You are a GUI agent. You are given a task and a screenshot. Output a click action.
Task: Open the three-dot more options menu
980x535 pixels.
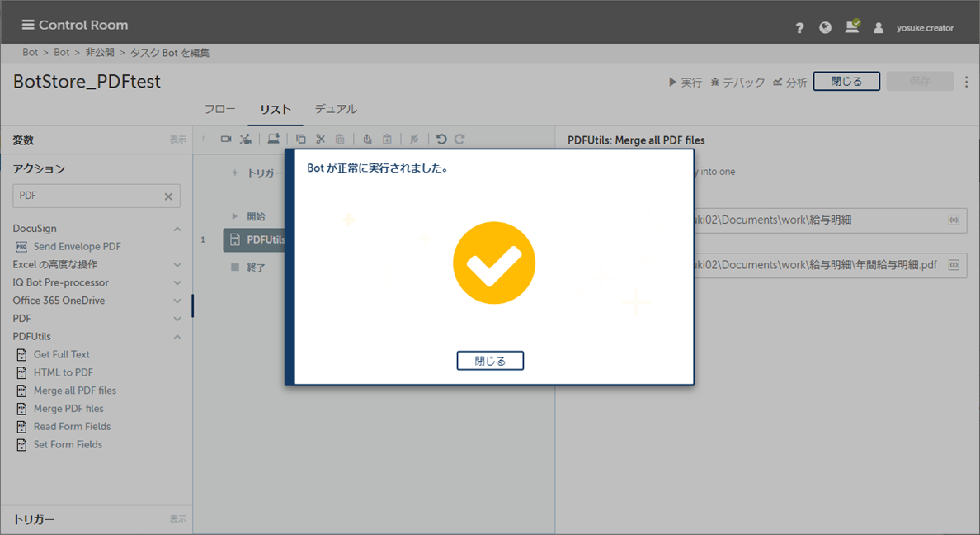click(x=967, y=82)
